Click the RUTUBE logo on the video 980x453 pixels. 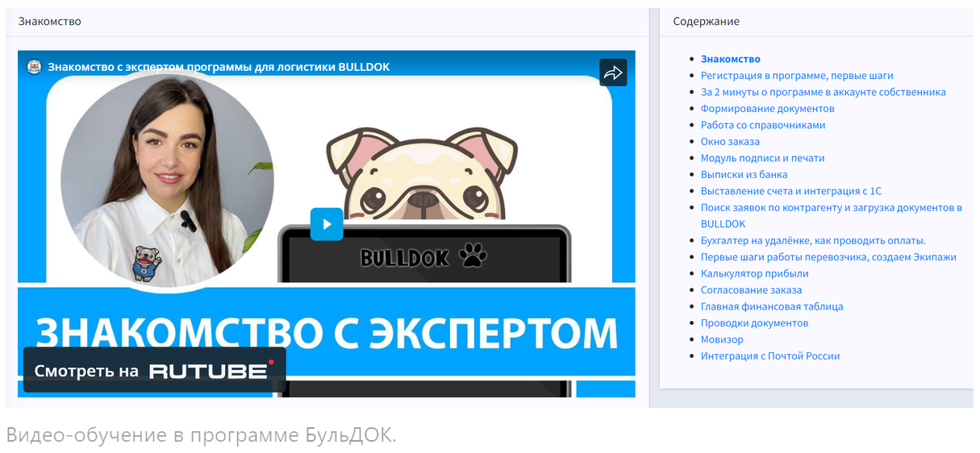tap(211, 370)
